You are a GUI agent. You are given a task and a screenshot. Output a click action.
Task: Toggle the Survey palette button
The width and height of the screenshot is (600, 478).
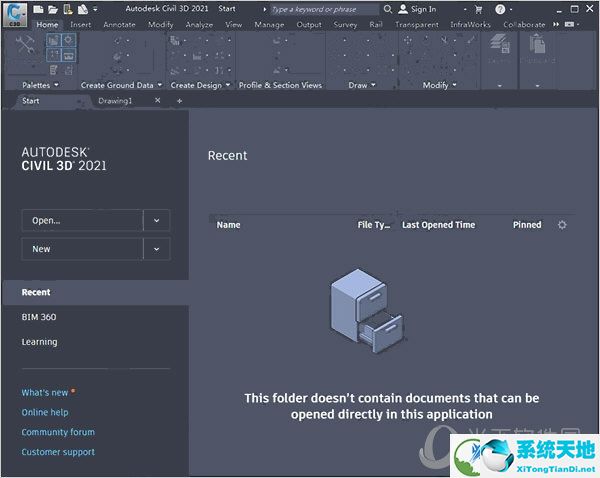click(54, 55)
